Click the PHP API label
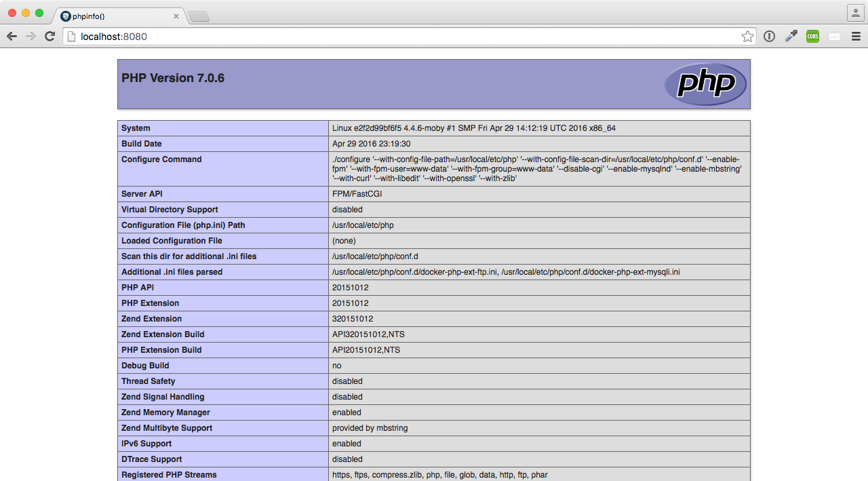The image size is (868, 481). coord(138,288)
